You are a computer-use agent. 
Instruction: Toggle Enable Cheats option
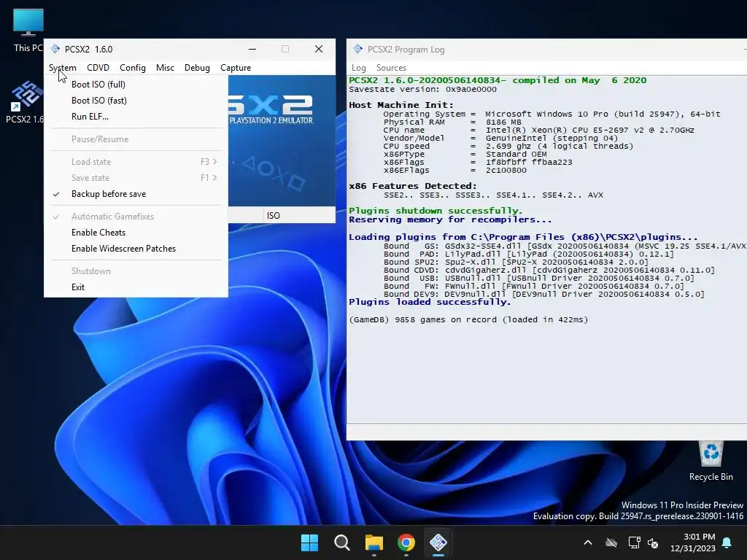136,233
